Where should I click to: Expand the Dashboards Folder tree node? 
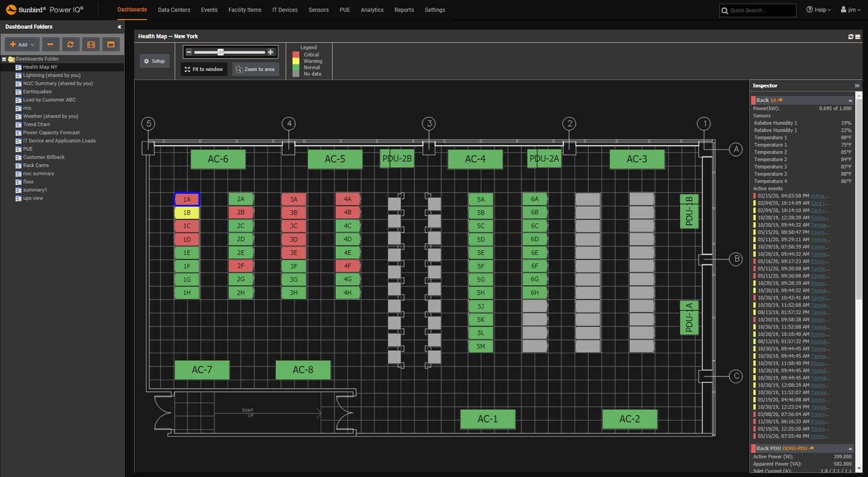click(x=5, y=58)
